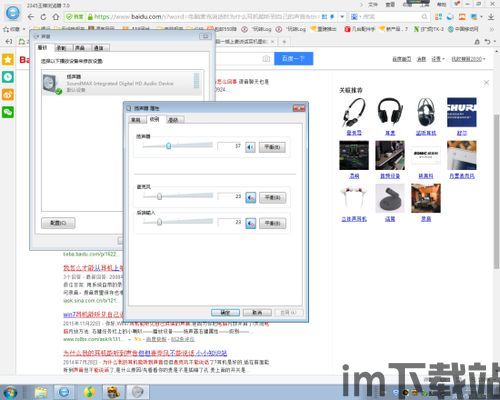The width and height of the screenshot is (500, 400).
Task: Open the blue browser taskbar icon
Action: pyautogui.click(x=64, y=392)
